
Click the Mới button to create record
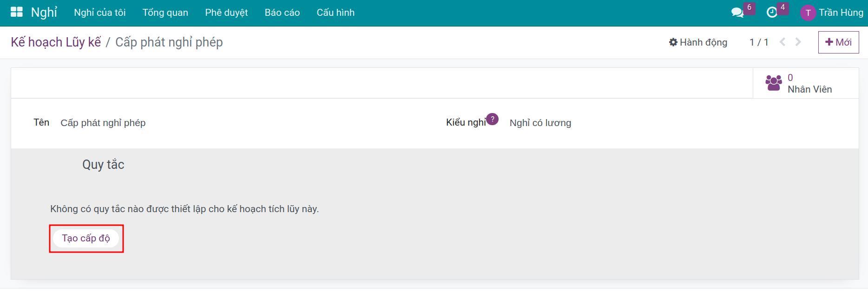click(x=838, y=42)
